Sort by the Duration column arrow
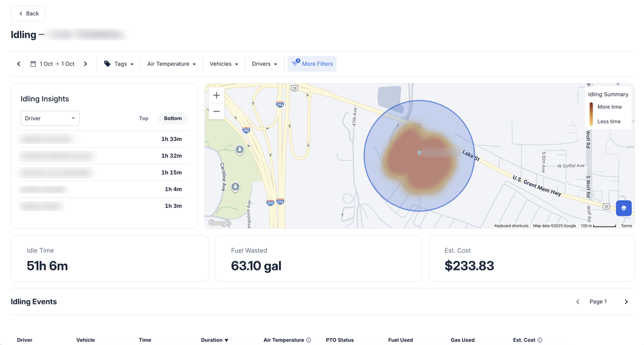 coord(227,340)
